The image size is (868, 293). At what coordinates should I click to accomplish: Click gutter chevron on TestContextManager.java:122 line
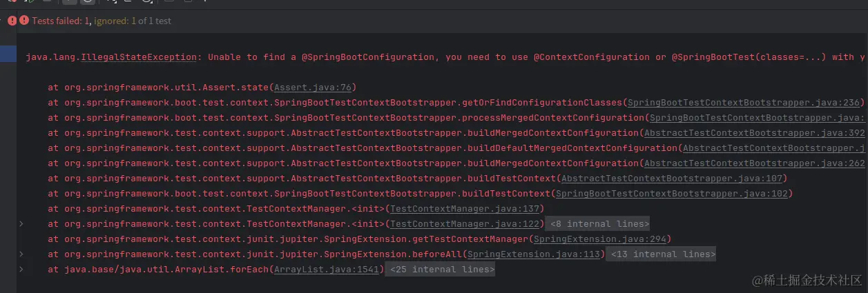tap(21, 224)
